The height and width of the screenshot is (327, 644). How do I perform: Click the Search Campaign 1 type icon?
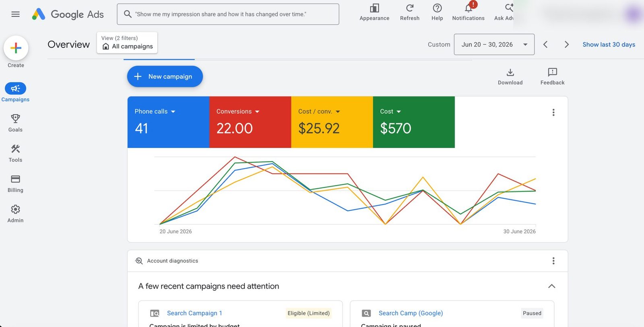pyautogui.click(x=155, y=313)
